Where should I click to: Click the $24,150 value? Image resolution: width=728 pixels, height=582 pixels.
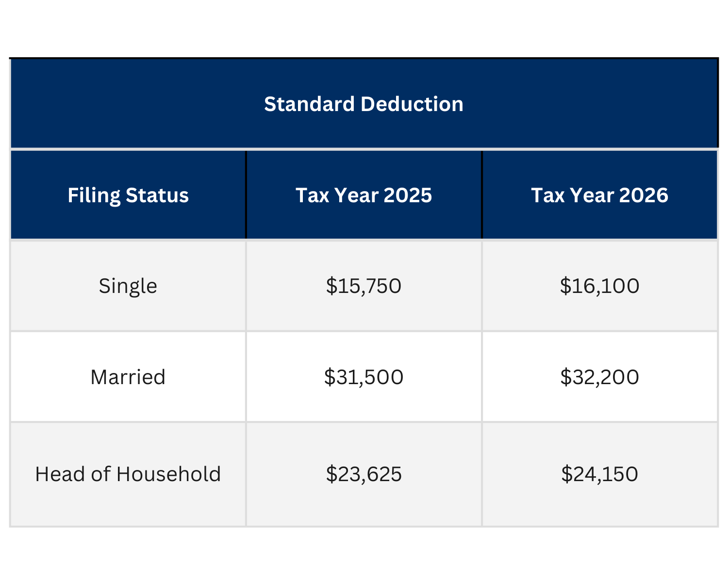[599, 474]
